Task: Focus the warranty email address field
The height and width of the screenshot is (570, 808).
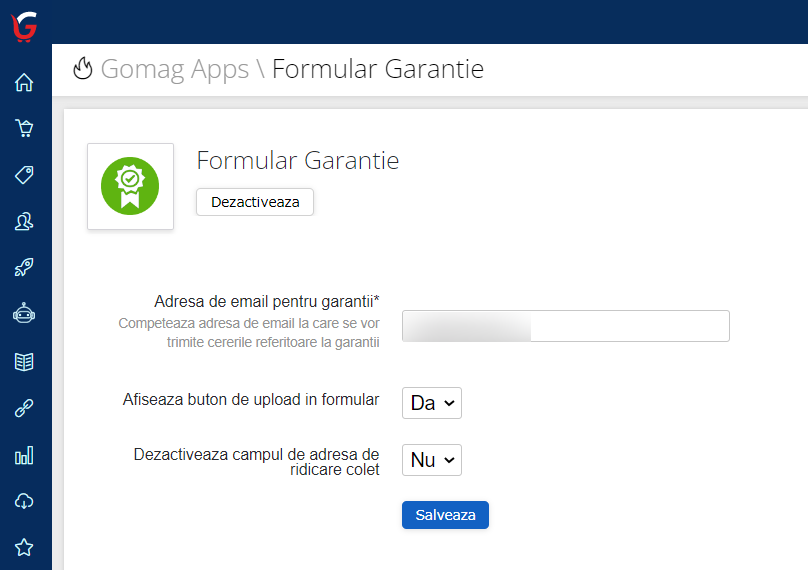Action: pos(566,326)
